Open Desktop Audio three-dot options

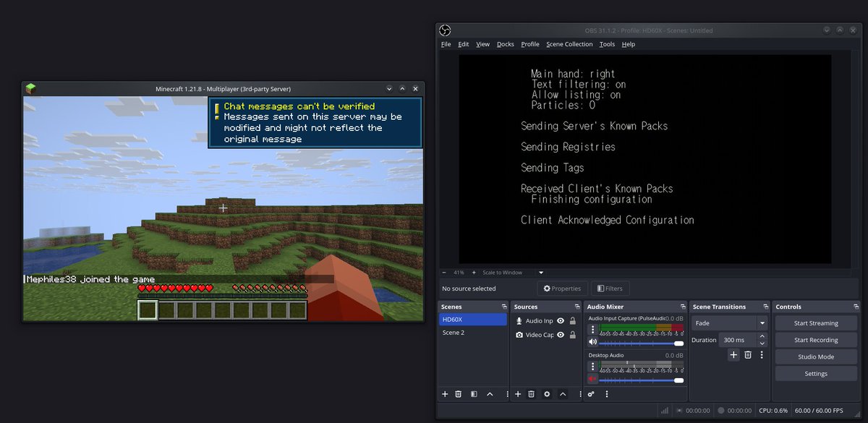[593, 367]
